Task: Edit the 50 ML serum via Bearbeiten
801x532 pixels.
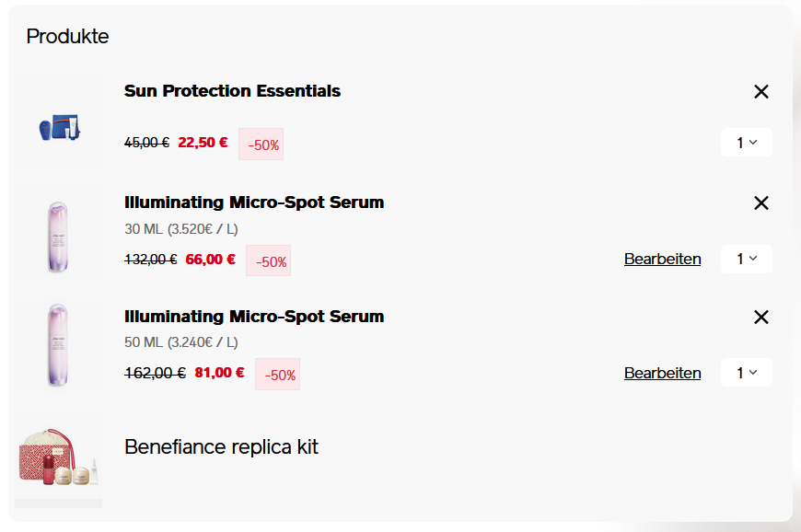Action: [662, 373]
